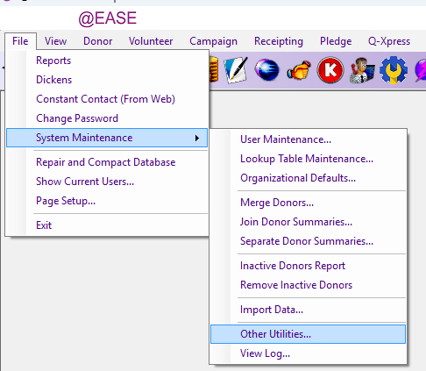Run the Inactive Donors Report

[x=308, y=266]
